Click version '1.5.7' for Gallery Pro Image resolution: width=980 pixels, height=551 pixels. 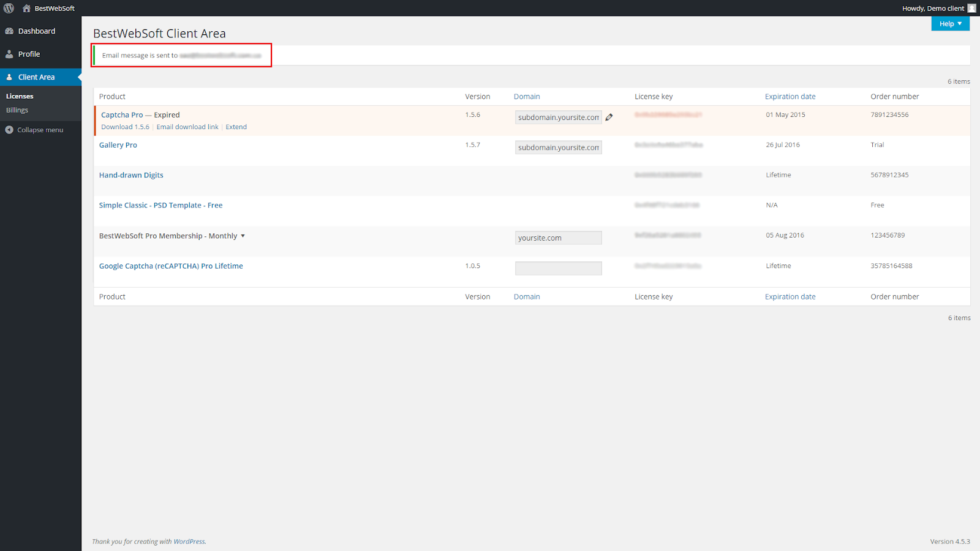[472, 144]
